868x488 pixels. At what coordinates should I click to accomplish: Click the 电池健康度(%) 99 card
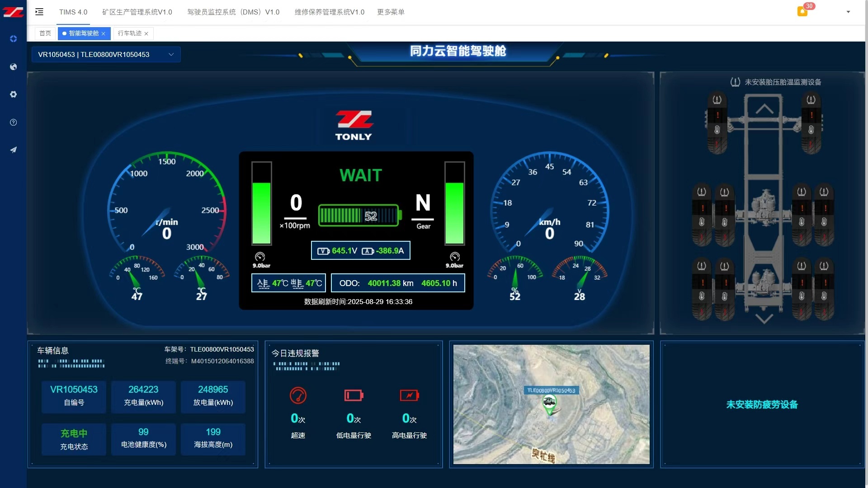point(143,439)
